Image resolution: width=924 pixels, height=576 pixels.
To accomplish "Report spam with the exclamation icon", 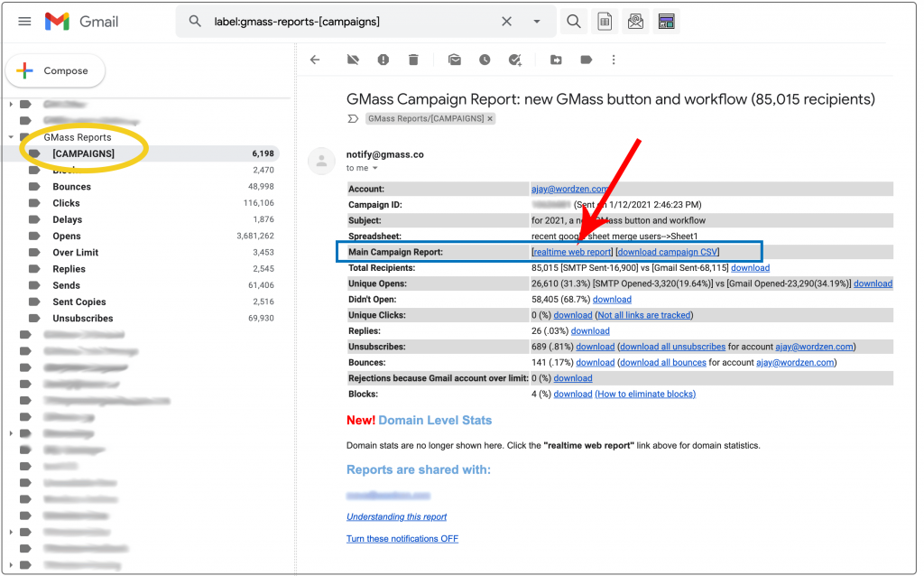I will [383, 59].
